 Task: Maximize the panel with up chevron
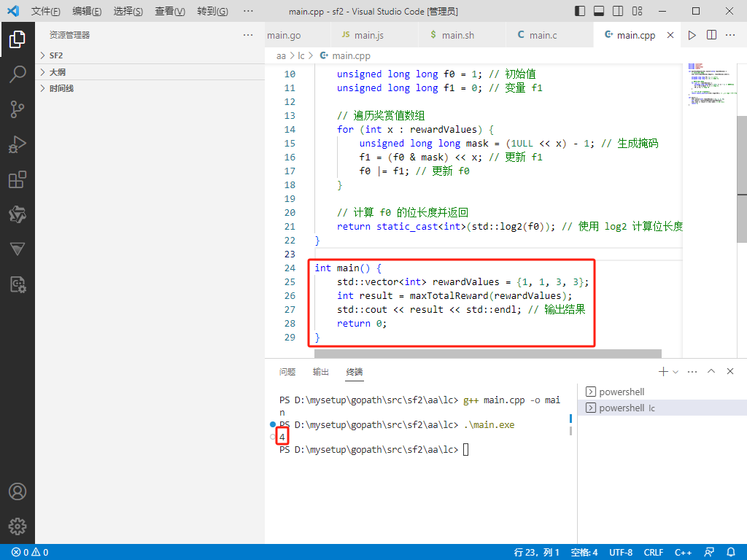click(711, 371)
